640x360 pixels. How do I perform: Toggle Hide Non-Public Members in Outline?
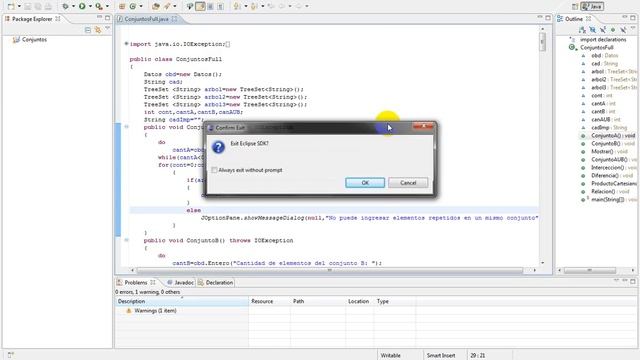(613, 29)
